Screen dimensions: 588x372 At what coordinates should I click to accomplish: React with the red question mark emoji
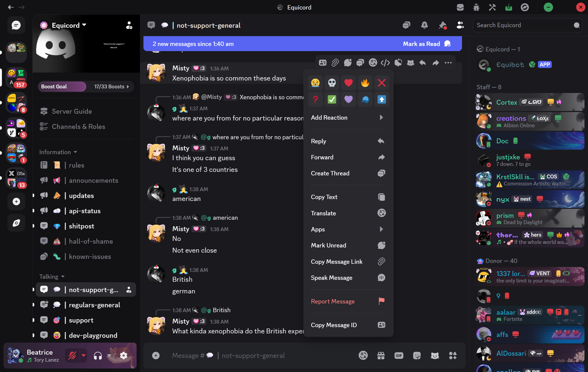tap(315, 99)
